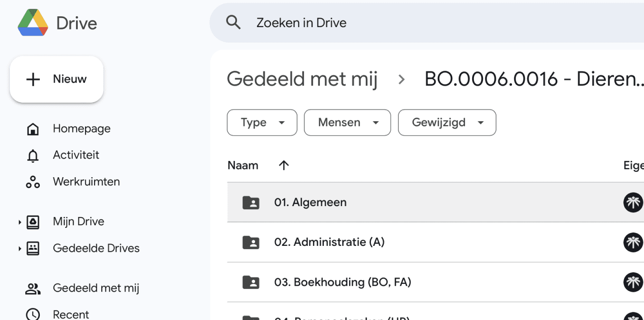Open the BO.0006.0016 breadcrumb folder

534,79
